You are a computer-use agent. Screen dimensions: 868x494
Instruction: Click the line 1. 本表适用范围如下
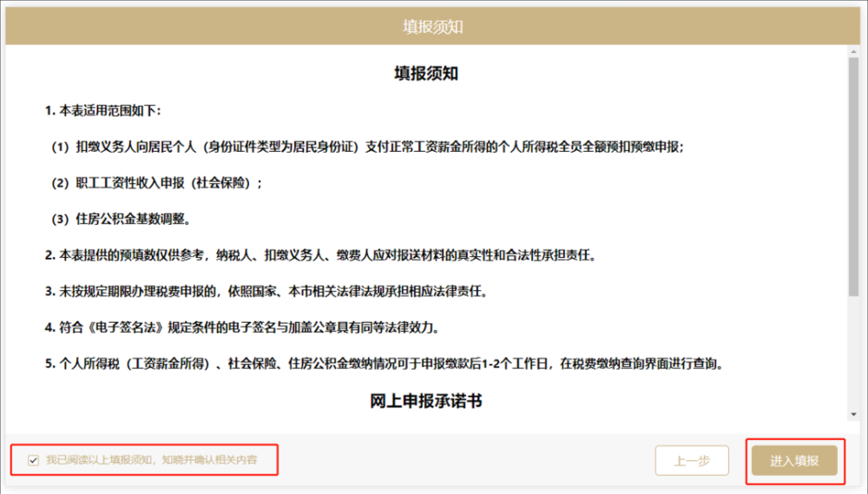click(x=103, y=111)
